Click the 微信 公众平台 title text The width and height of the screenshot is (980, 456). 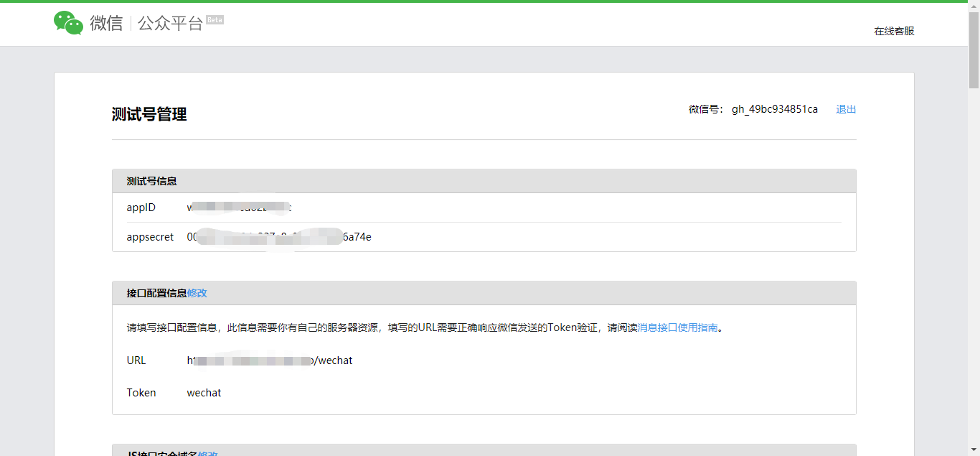146,23
